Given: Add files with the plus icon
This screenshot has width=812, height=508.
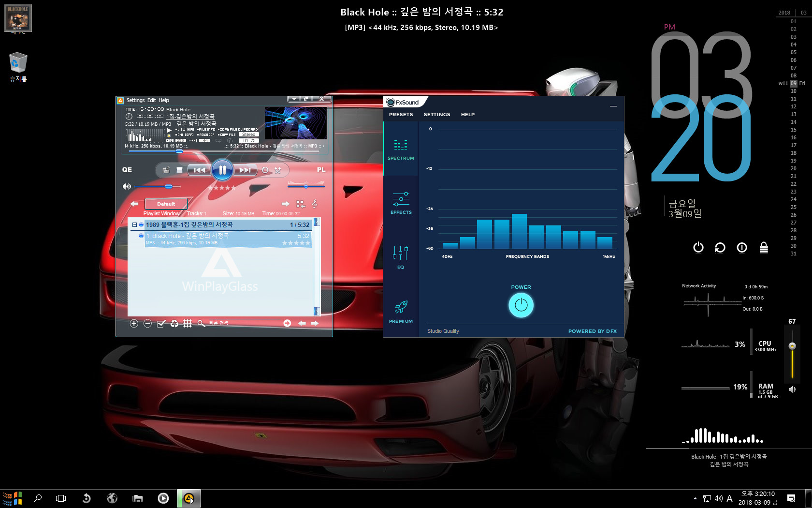Looking at the screenshot, I should (x=134, y=323).
